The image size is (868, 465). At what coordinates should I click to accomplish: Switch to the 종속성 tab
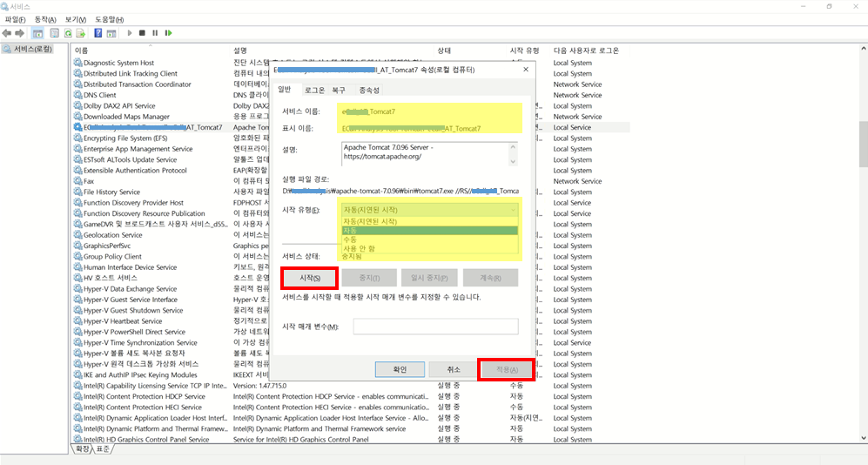coord(369,91)
